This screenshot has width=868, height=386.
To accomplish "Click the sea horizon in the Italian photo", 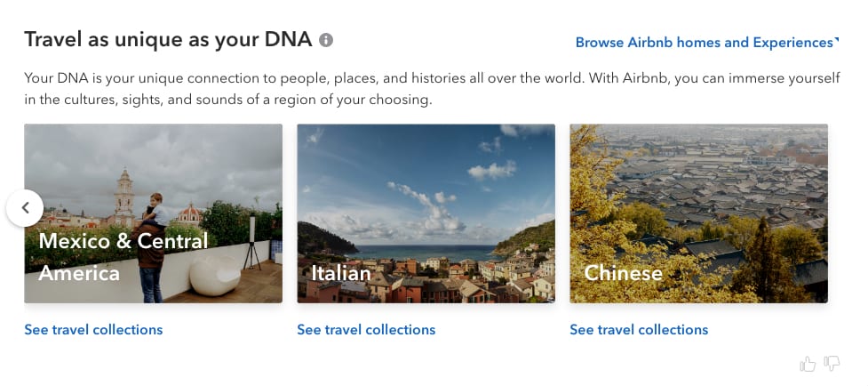I will [x=426, y=249].
